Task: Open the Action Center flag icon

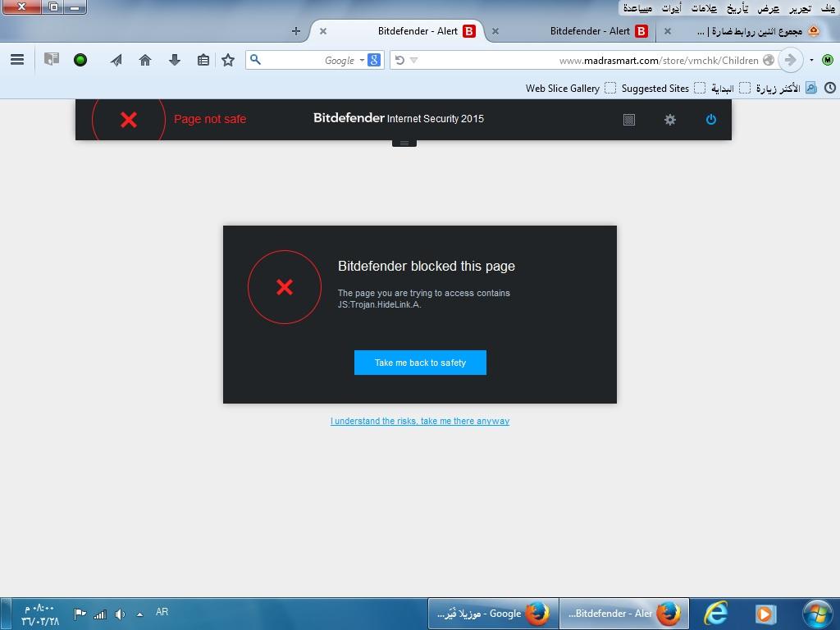Action: click(80, 614)
